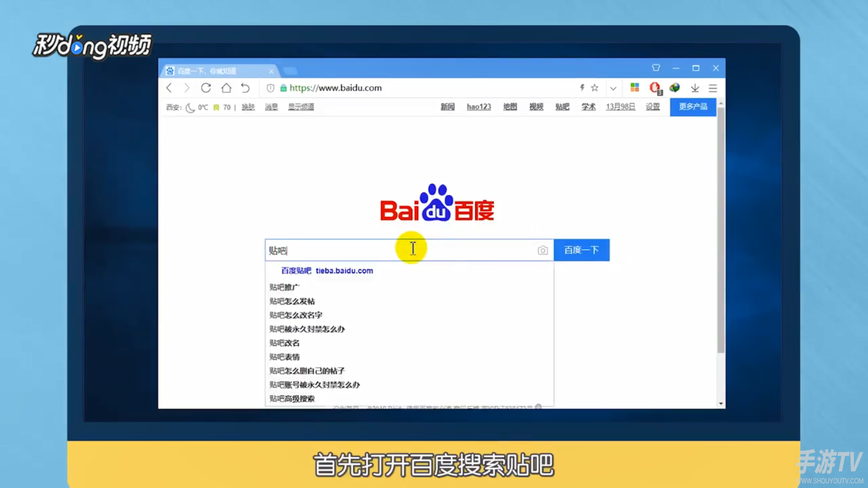Open the colorful grid apps icon
Viewport: 868px width, 488px height.
coord(635,87)
